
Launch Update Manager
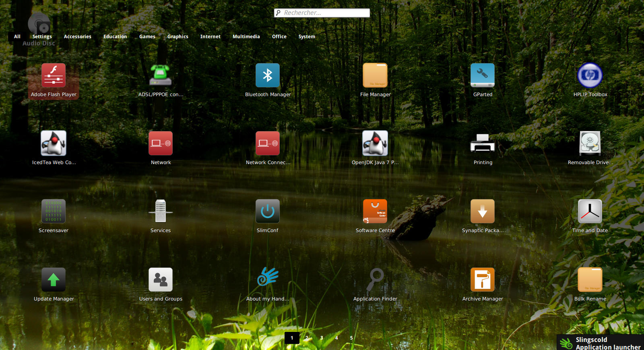54,285
